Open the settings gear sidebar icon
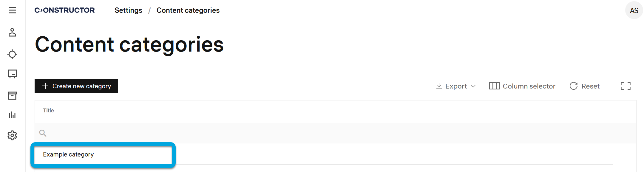Viewport: 644px width, 172px height. pyautogui.click(x=12, y=135)
